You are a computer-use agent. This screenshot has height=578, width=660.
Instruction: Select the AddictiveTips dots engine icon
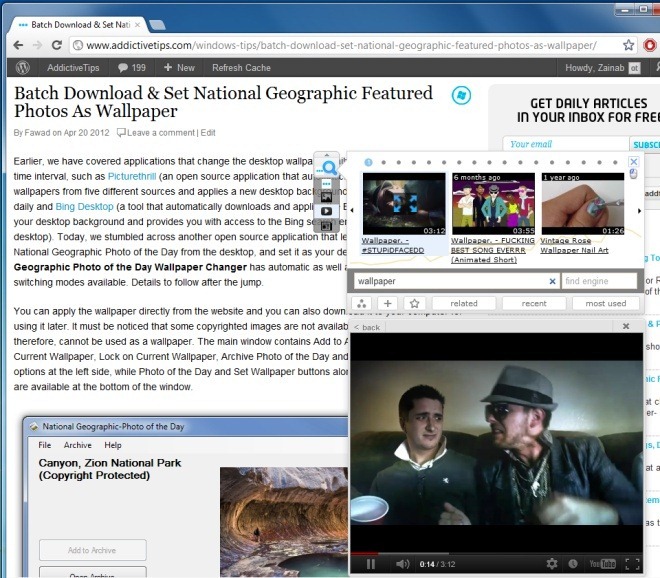pos(327,184)
